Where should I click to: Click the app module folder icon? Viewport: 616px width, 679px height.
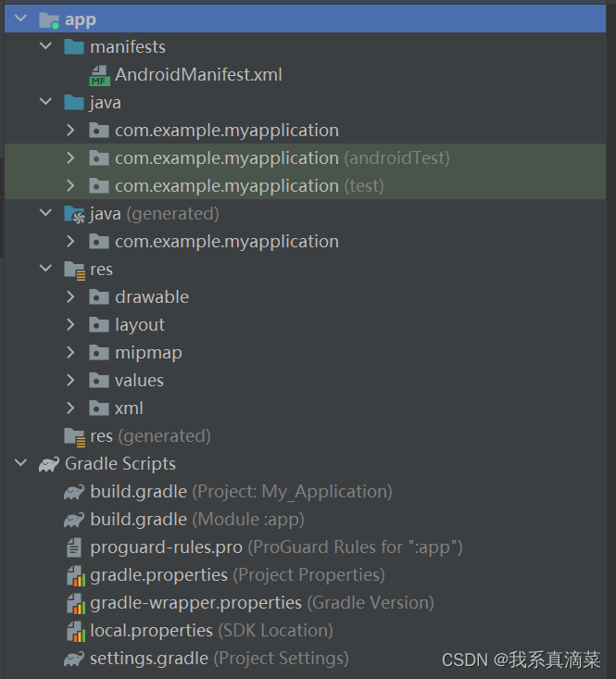click(x=49, y=20)
